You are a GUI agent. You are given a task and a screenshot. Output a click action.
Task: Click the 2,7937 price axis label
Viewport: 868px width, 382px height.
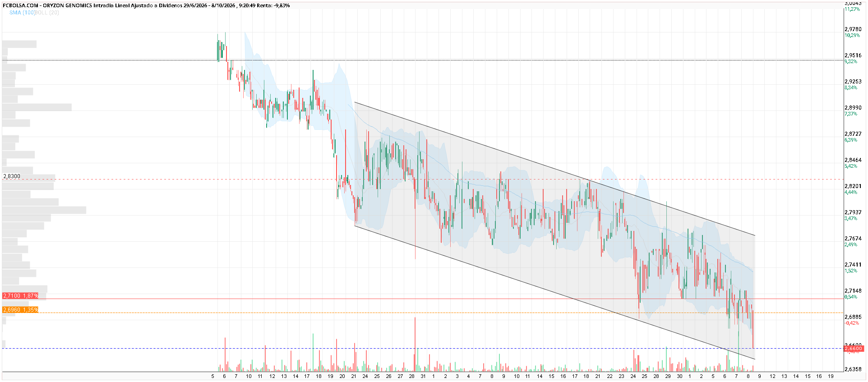(x=853, y=212)
